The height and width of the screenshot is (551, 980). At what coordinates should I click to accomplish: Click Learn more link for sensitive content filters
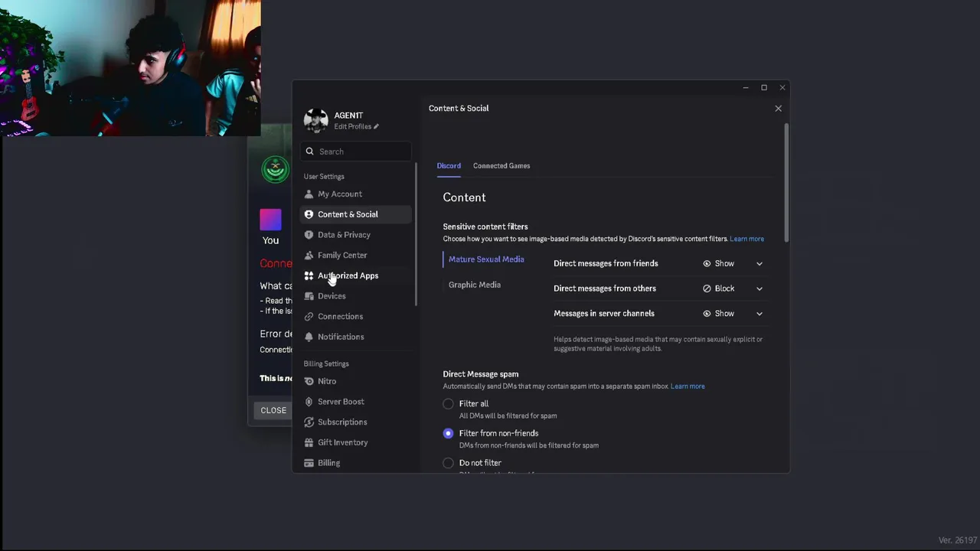[x=746, y=239]
